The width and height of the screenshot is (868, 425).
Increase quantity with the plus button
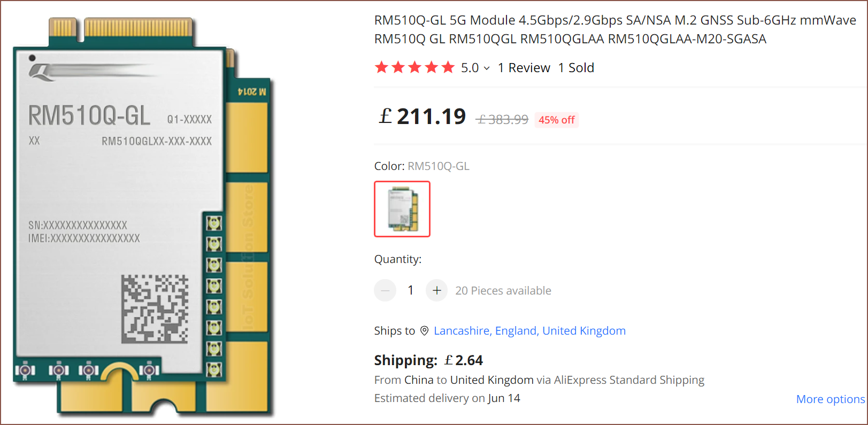pos(437,290)
